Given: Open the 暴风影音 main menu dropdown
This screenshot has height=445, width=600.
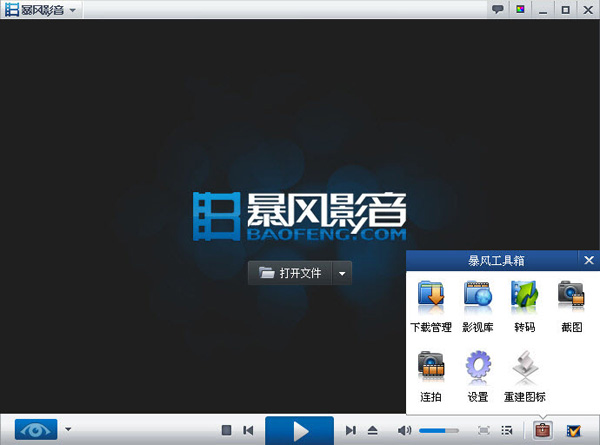Looking at the screenshot, I should pyautogui.click(x=73, y=10).
